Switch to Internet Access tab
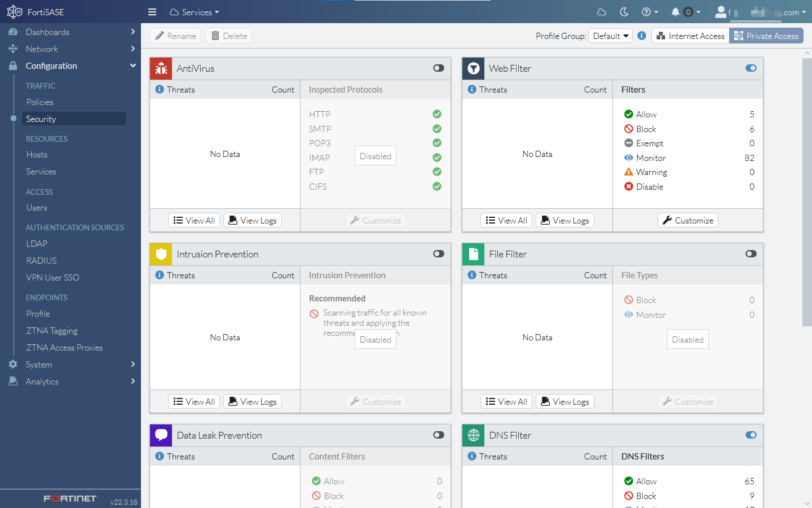This screenshot has height=508, width=812. [x=691, y=36]
